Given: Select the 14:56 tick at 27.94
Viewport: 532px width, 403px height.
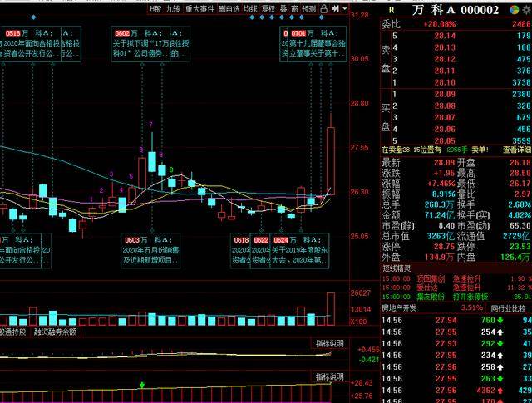Looking at the screenshot, I should [456, 320].
